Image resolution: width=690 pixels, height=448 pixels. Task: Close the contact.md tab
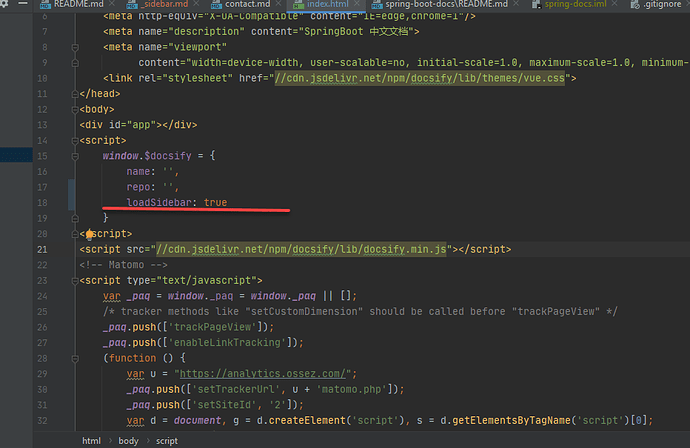click(x=279, y=4)
